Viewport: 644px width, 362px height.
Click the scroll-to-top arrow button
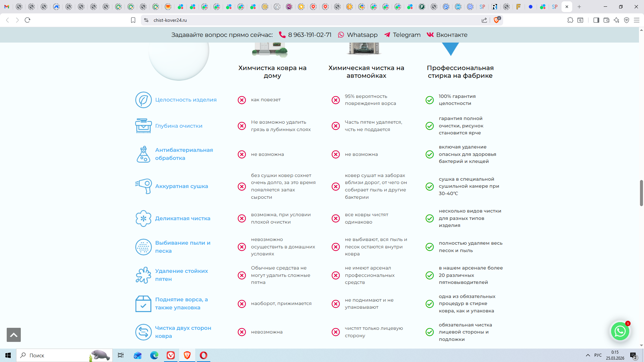tap(14, 335)
